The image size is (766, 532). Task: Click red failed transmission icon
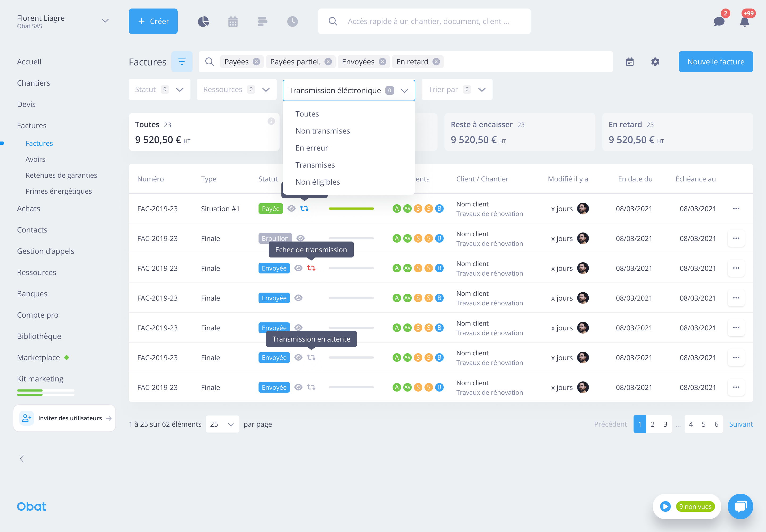[x=311, y=268]
